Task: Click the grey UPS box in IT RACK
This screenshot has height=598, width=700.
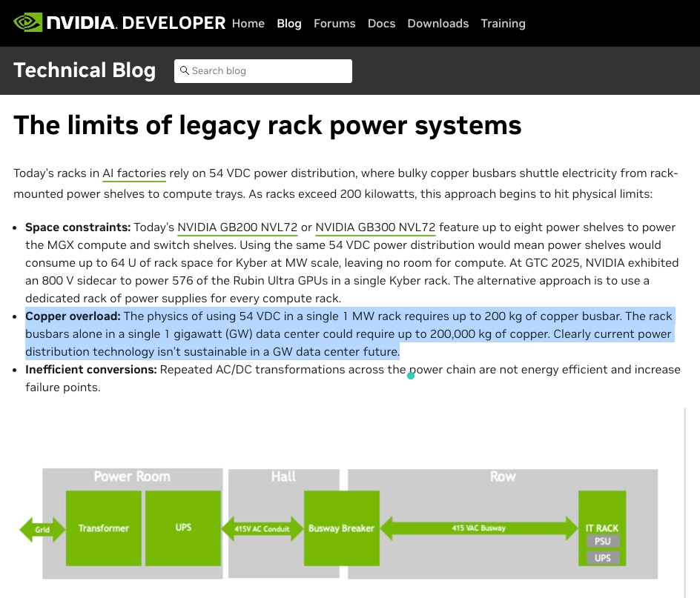Action: [x=602, y=558]
